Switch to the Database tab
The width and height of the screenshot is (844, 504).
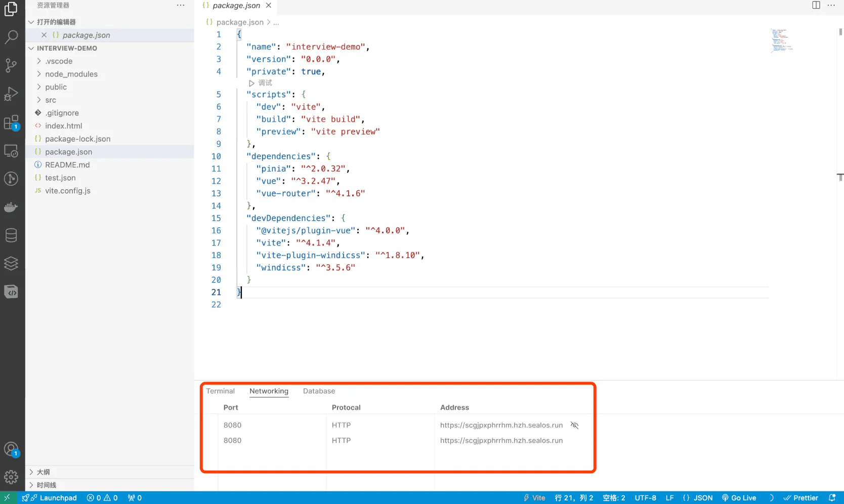319,391
